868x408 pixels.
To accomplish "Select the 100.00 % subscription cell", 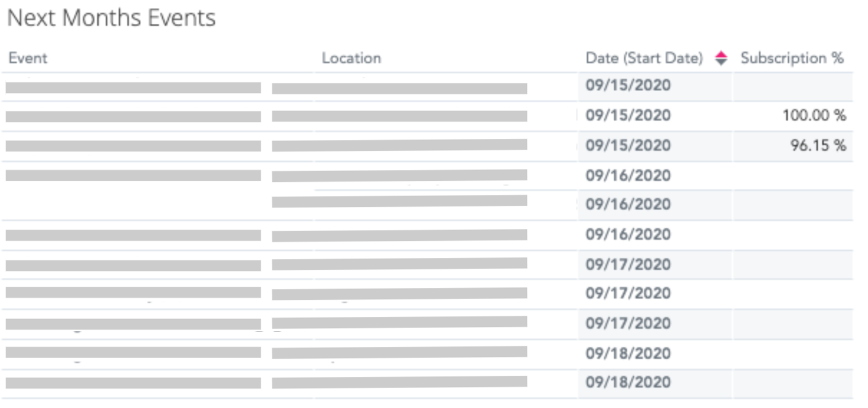I will coord(814,116).
